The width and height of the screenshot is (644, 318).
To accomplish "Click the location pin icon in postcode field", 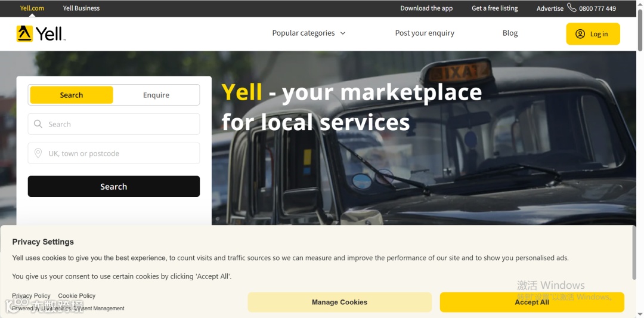I will (38, 153).
